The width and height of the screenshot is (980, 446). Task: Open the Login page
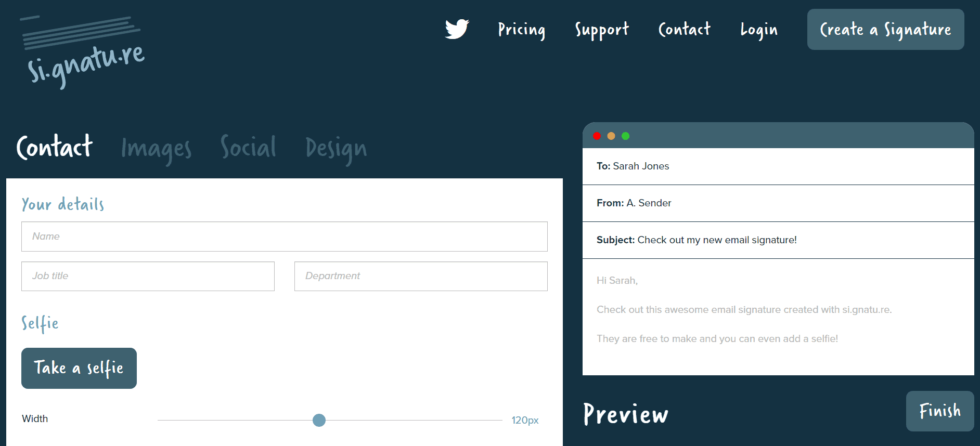758,30
